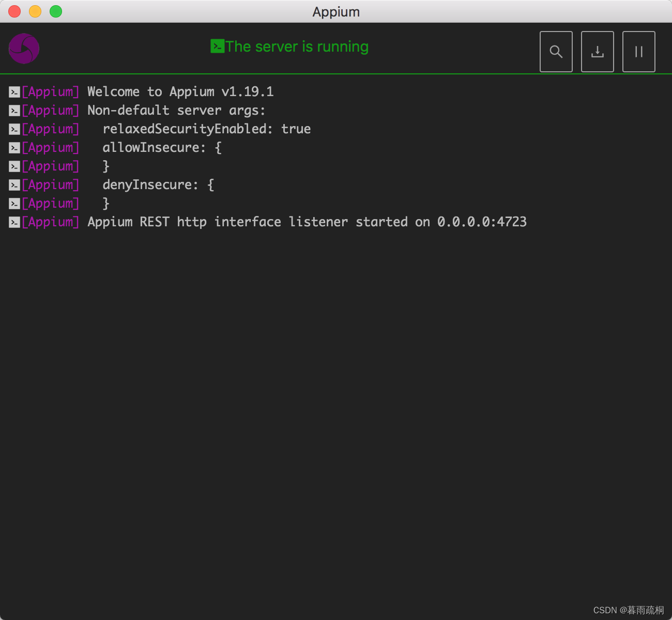The image size is (672, 620).
Task: Select "relaxedSecurityEnabled: true" log text
Action: pyautogui.click(x=207, y=129)
